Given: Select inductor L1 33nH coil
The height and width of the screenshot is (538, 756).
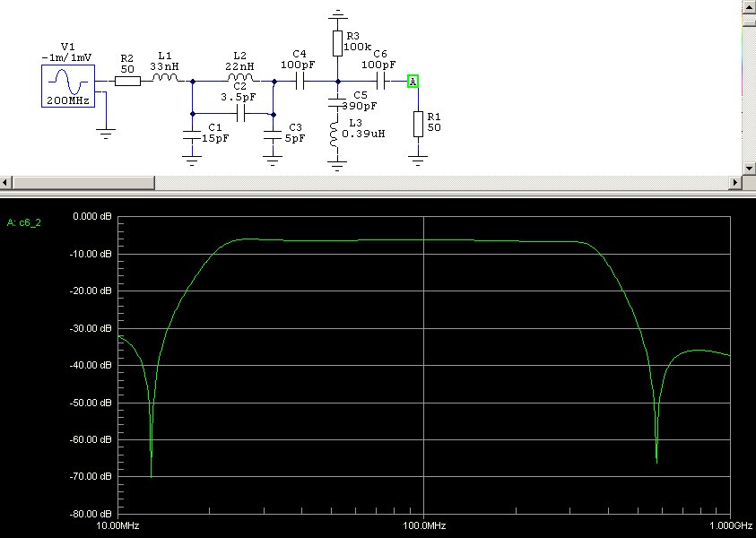Looking at the screenshot, I should point(165,78).
